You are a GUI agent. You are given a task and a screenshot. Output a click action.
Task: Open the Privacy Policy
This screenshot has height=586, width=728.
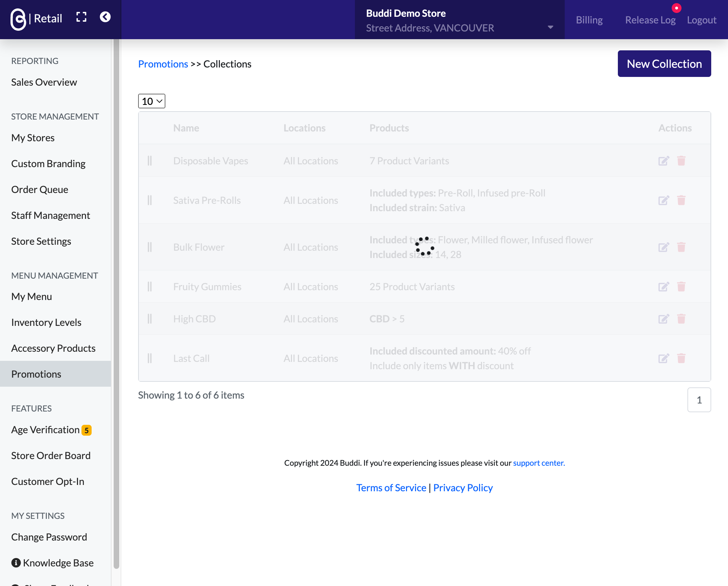pyautogui.click(x=463, y=488)
